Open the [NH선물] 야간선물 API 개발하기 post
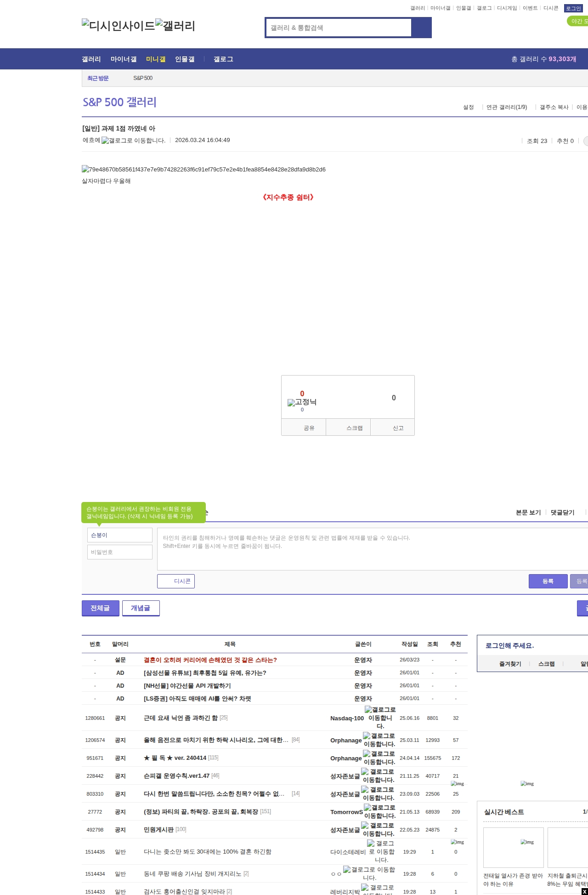588x895 pixels. coord(187,686)
